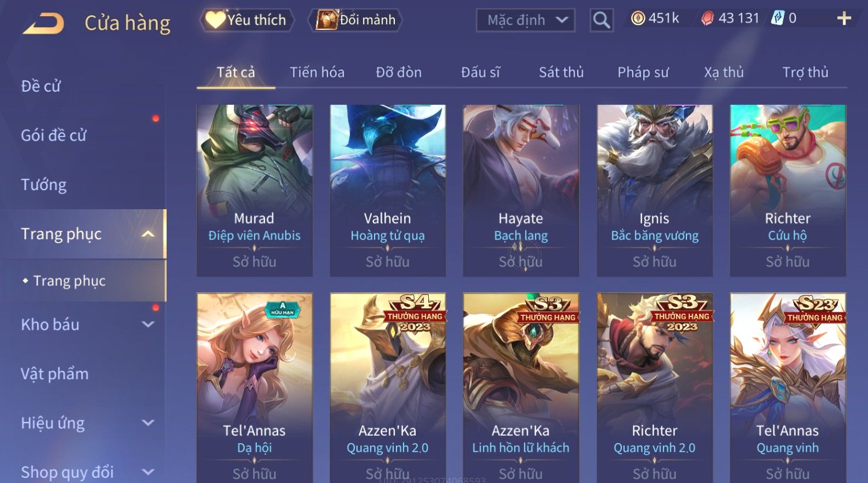Image resolution: width=868 pixels, height=483 pixels.
Task: Select the Tiến hóa tab
Action: [x=317, y=72]
